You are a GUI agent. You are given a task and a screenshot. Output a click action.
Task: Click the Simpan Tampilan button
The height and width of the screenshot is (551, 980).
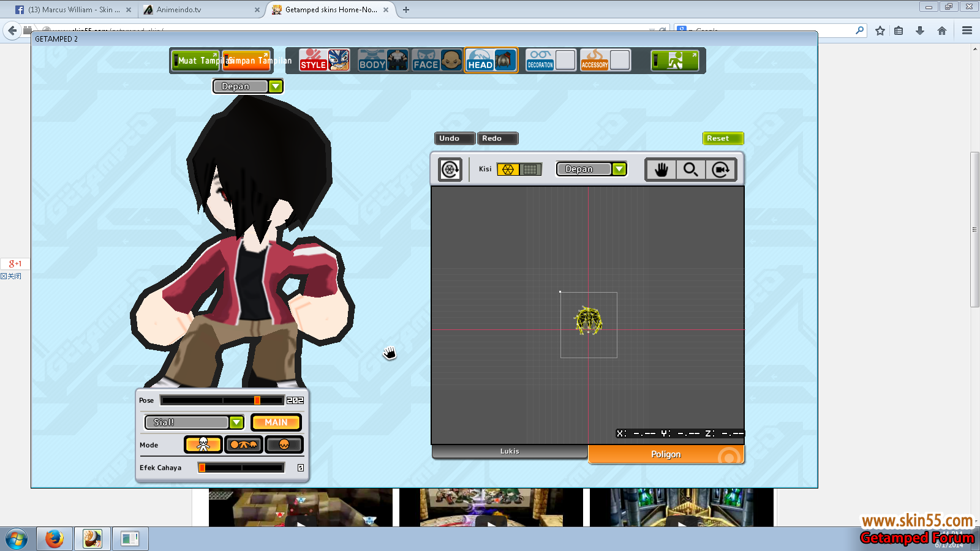246,60
